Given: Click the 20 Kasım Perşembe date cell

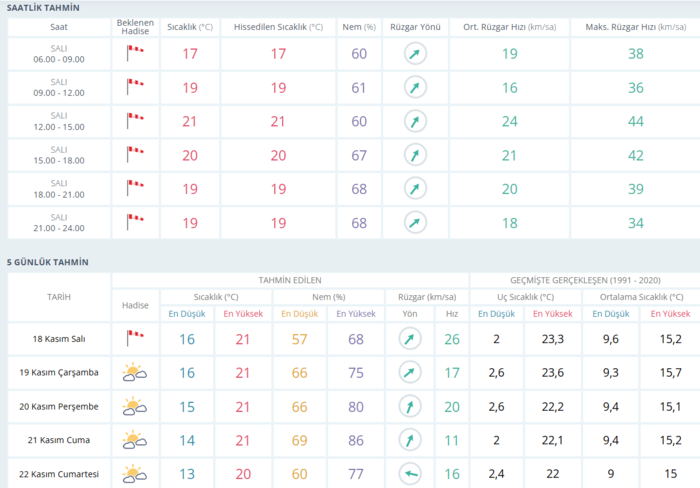Looking at the screenshot, I should (59, 406).
